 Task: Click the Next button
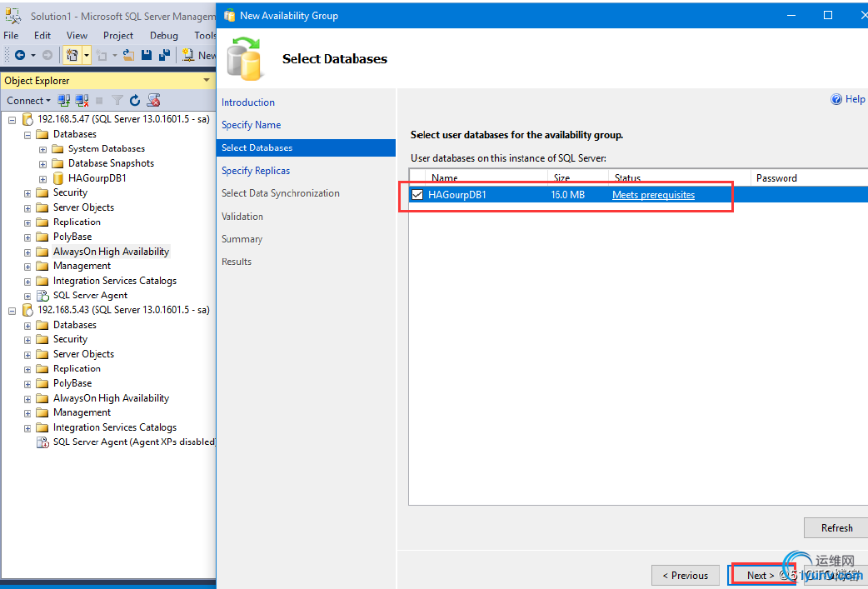click(x=761, y=576)
